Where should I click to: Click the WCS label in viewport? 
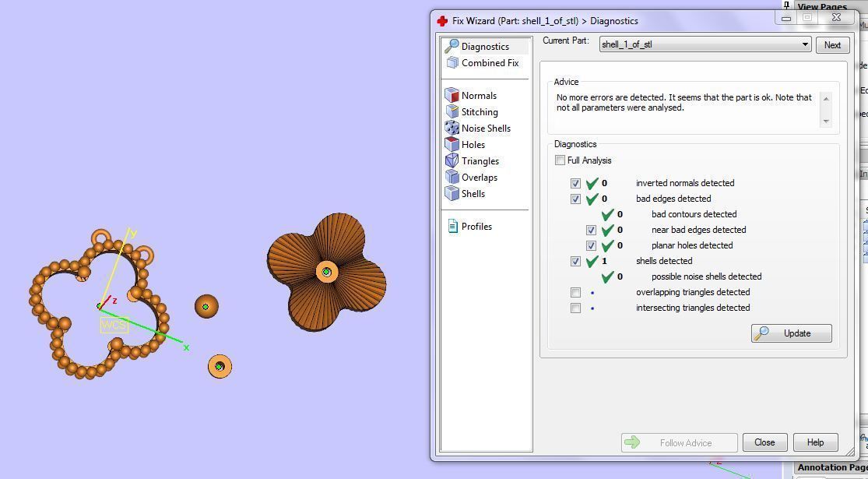114,325
